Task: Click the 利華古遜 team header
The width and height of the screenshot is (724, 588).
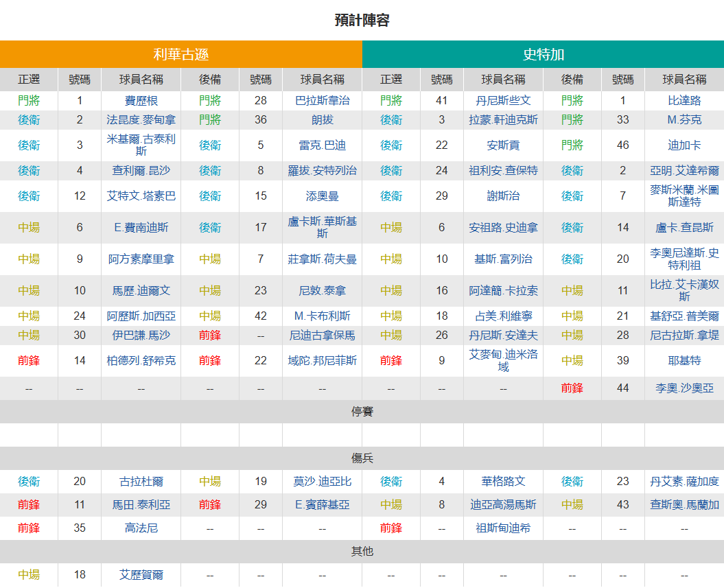Action: click(x=181, y=54)
